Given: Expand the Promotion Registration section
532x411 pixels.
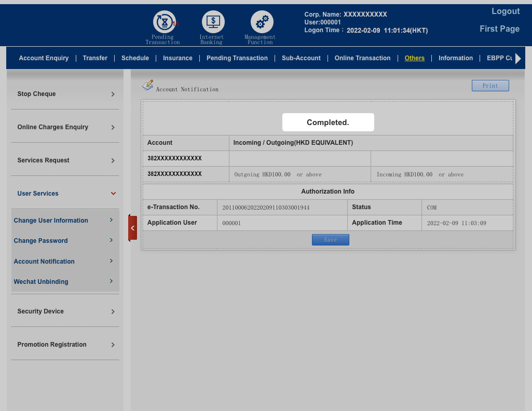Looking at the screenshot, I should coord(65,345).
